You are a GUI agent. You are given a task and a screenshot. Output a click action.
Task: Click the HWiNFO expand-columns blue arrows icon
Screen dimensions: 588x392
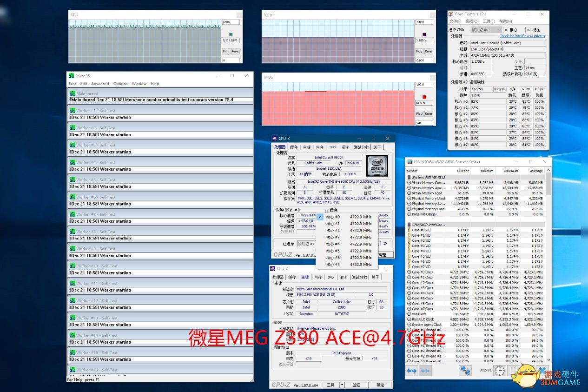411,371
